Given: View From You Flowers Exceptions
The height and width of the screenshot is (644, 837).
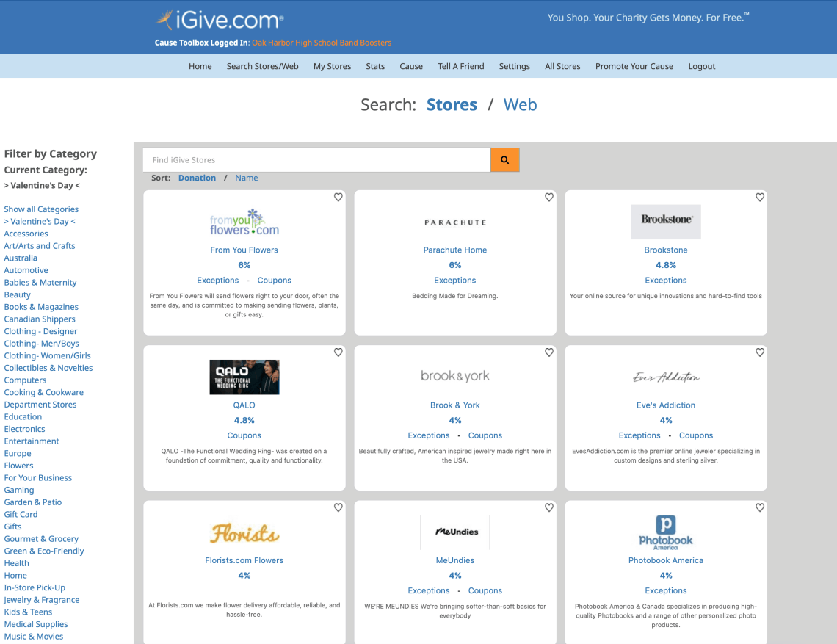Looking at the screenshot, I should (x=218, y=281).
